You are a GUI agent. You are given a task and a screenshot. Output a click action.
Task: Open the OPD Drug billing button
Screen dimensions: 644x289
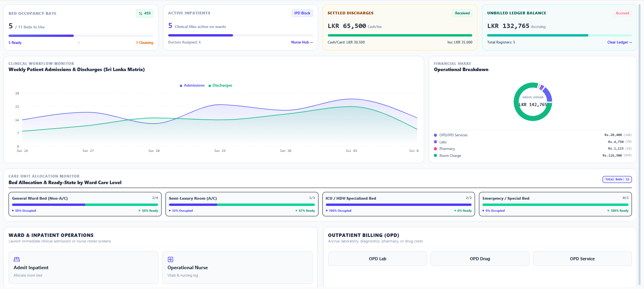pos(480,259)
